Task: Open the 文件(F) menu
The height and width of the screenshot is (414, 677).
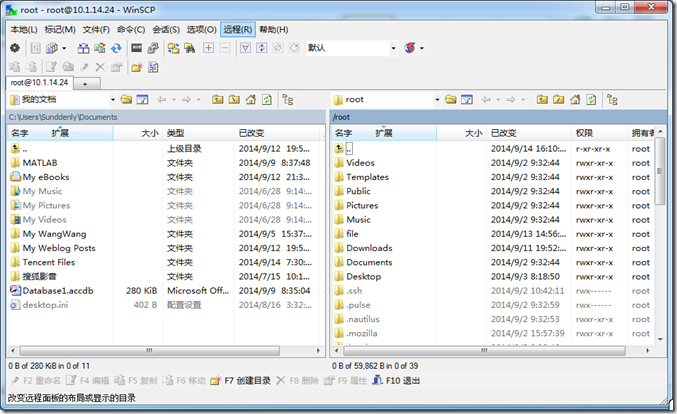Action: pyautogui.click(x=96, y=29)
